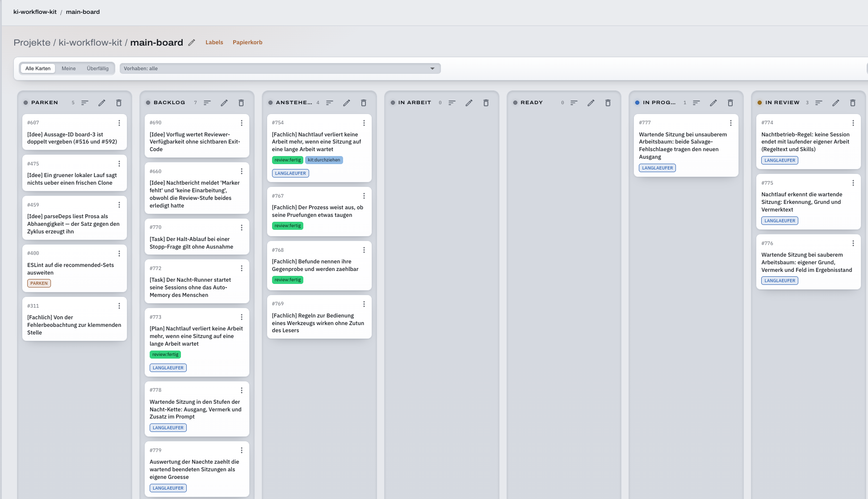Open the menu for card #774
The image size is (868, 499).
coord(853,123)
